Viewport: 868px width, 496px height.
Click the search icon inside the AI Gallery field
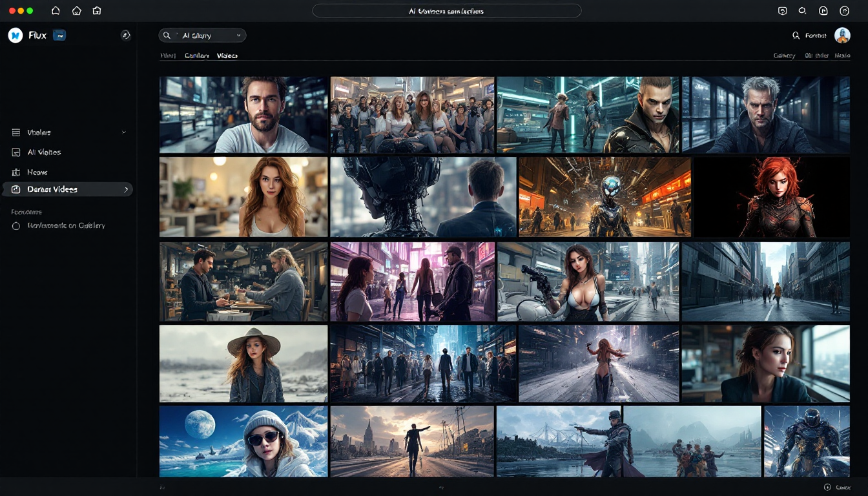click(x=167, y=36)
